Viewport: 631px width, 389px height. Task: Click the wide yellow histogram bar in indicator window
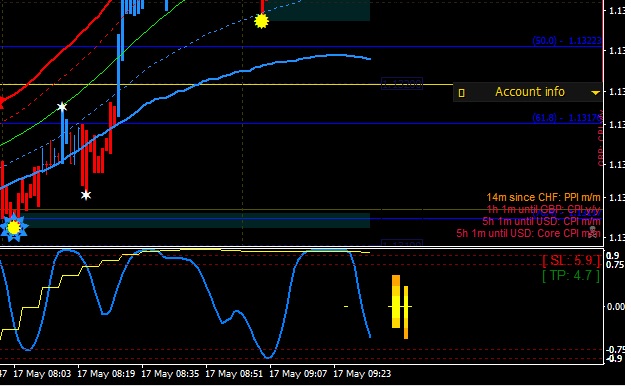click(396, 302)
